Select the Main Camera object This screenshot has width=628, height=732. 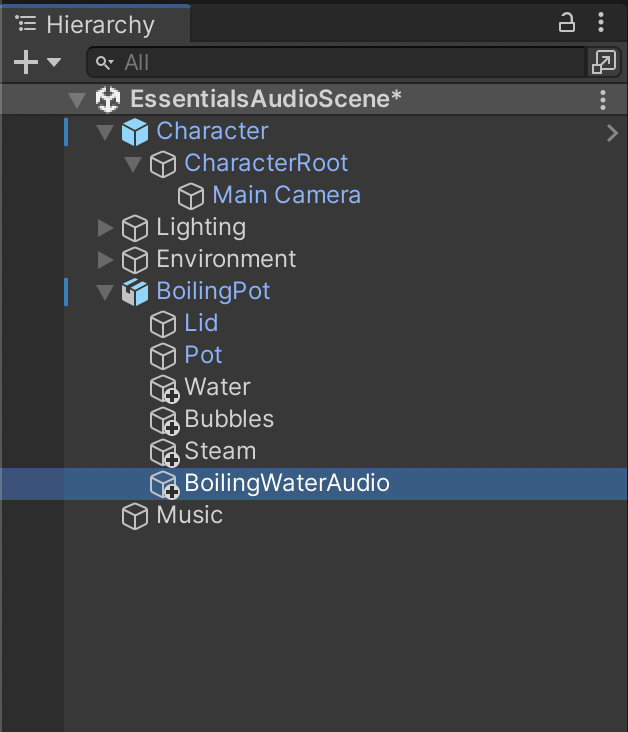[286, 195]
